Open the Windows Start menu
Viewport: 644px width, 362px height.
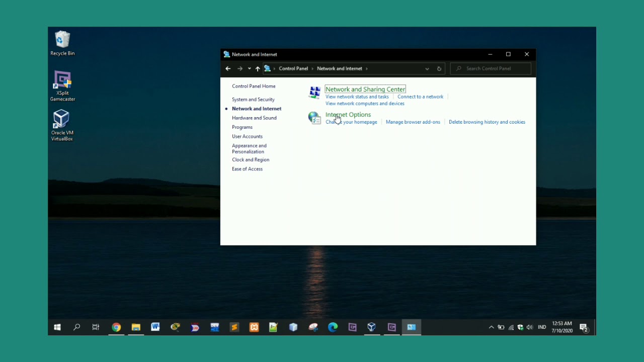(x=57, y=327)
